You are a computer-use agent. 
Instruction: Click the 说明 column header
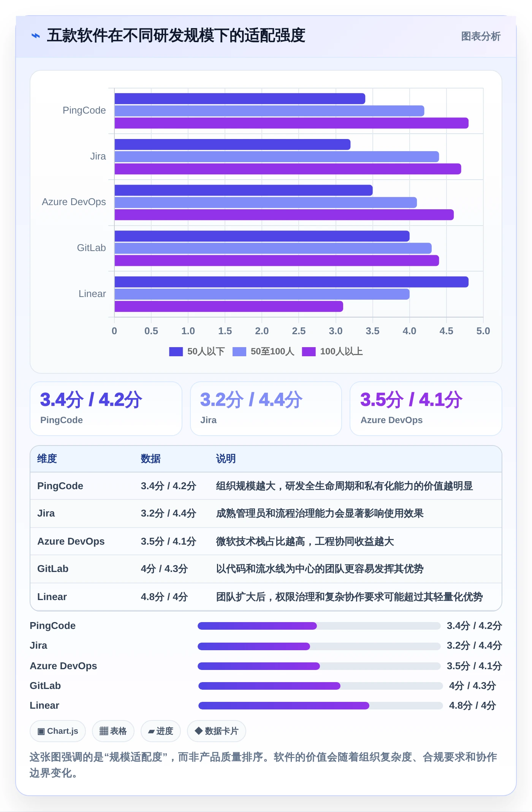tap(226, 459)
